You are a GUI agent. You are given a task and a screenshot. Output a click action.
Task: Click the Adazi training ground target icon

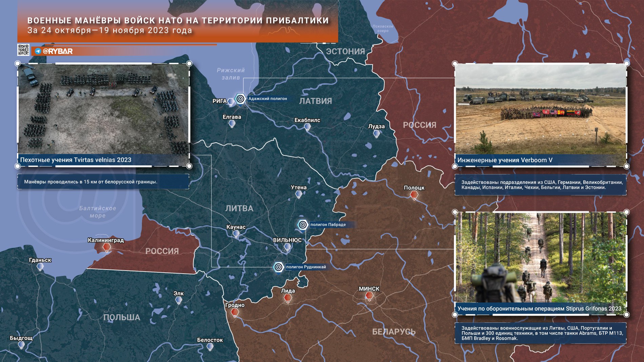[240, 99]
